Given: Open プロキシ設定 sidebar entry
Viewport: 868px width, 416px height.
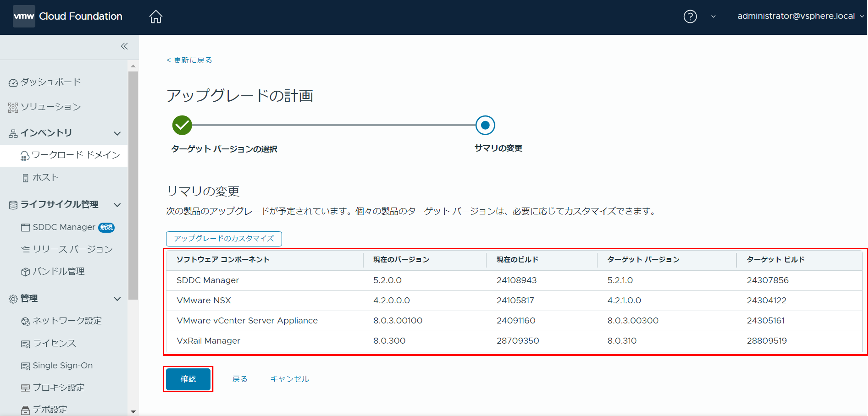Looking at the screenshot, I should click(59, 387).
